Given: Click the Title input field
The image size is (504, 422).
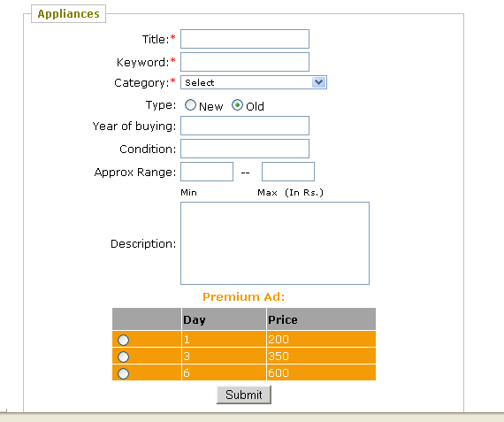Looking at the screenshot, I should click(245, 39).
